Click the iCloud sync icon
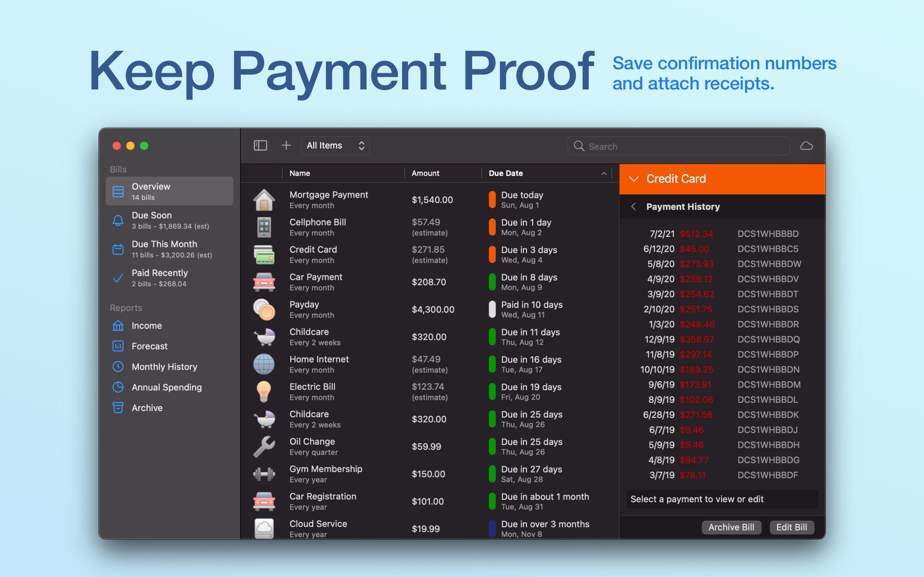The width and height of the screenshot is (924, 577). (x=806, y=146)
